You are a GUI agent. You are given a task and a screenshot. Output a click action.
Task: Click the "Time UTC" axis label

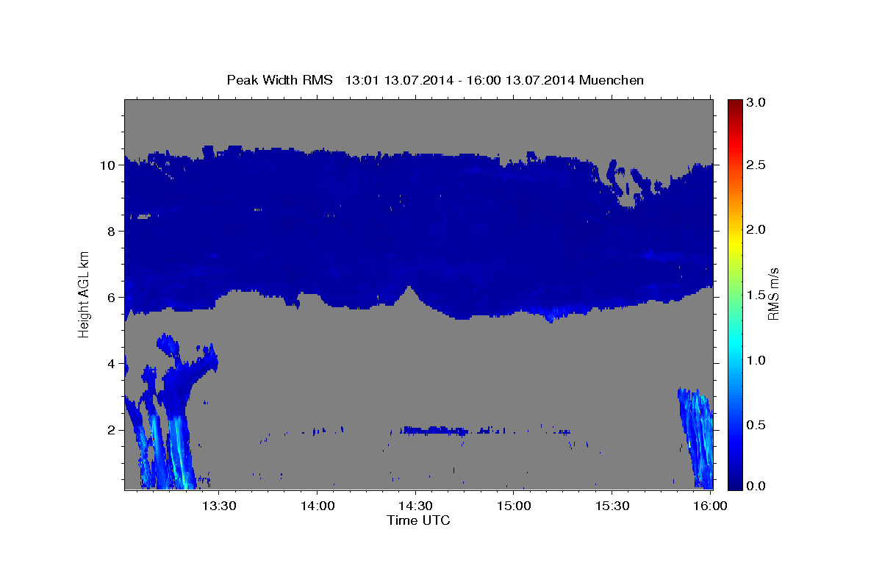[x=418, y=520]
